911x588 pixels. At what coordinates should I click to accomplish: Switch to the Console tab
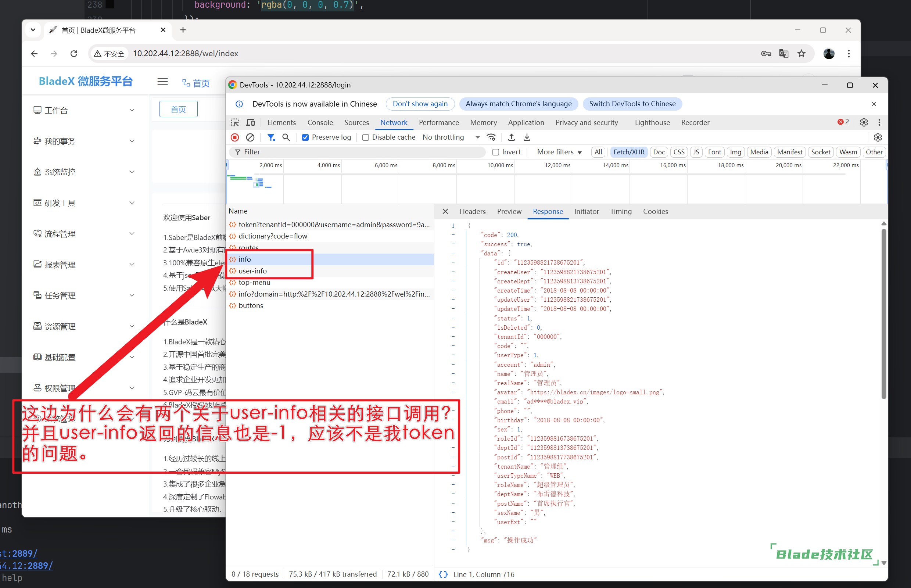click(x=320, y=123)
